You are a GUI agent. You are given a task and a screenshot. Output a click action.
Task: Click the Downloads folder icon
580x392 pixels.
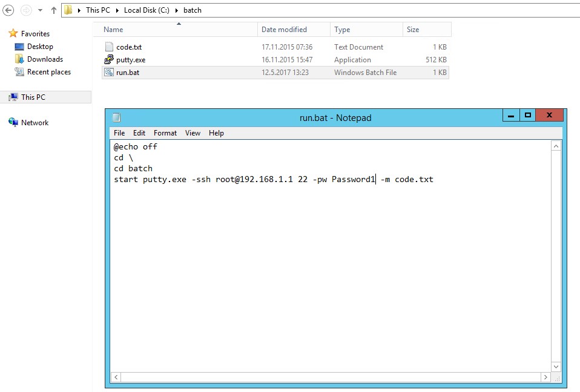19,59
